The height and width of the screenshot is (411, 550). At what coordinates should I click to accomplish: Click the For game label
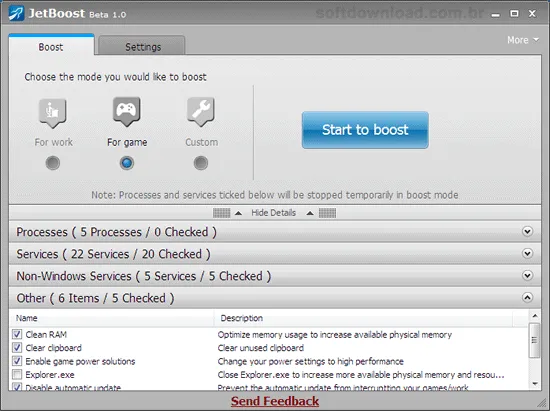(x=127, y=142)
